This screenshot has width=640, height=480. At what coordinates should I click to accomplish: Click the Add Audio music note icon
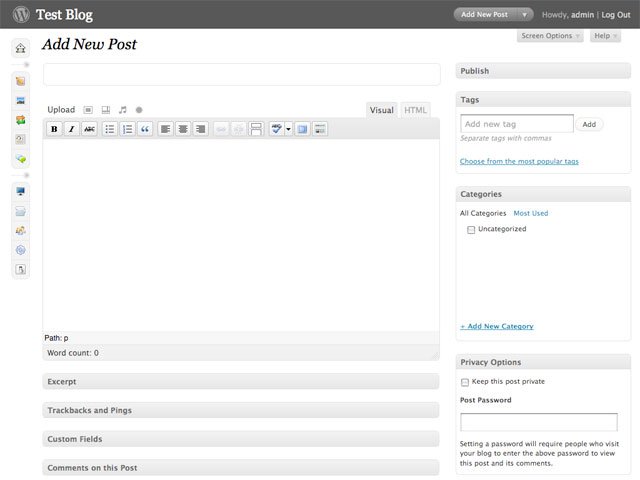(122, 110)
